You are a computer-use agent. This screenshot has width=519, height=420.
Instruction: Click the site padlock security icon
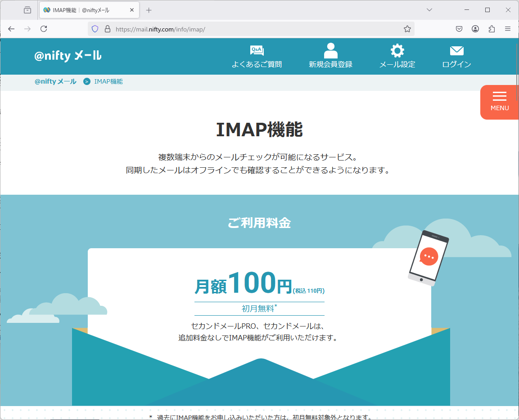[x=107, y=29]
